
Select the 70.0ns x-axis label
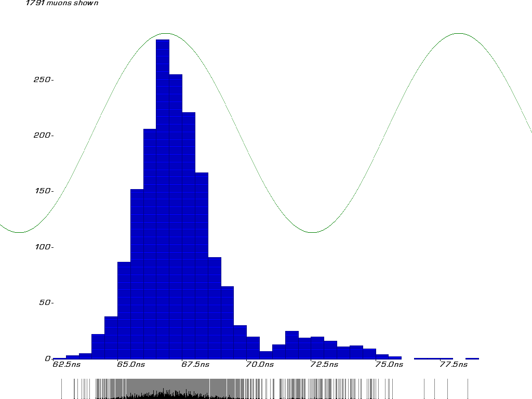(260, 365)
